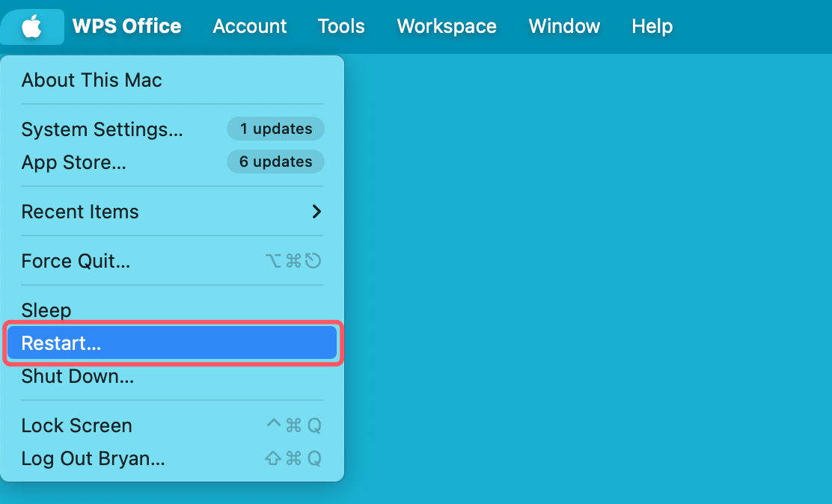The height and width of the screenshot is (504, 832).
Task: Select Log Out Bryan
Action: point(93,458)
